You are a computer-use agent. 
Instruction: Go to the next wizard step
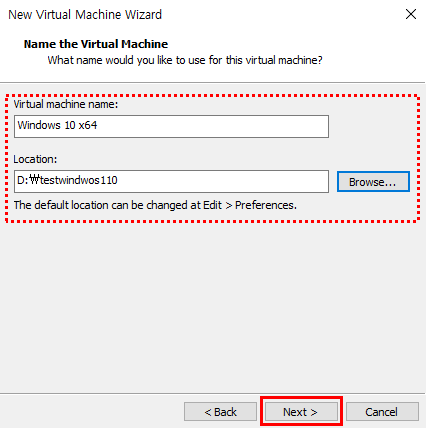coord(301,412)
